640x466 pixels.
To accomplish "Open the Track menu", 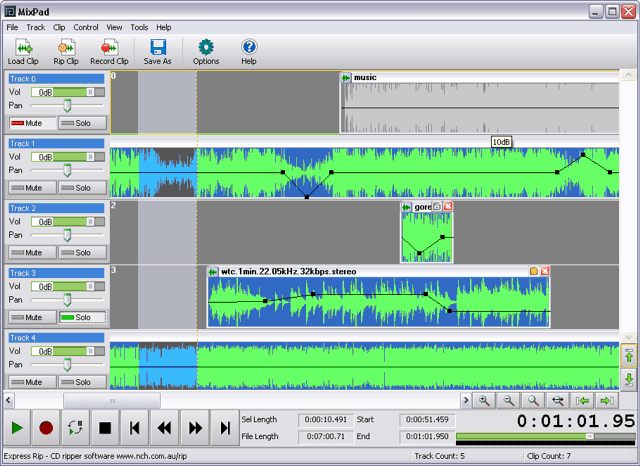I will point(36,27).
